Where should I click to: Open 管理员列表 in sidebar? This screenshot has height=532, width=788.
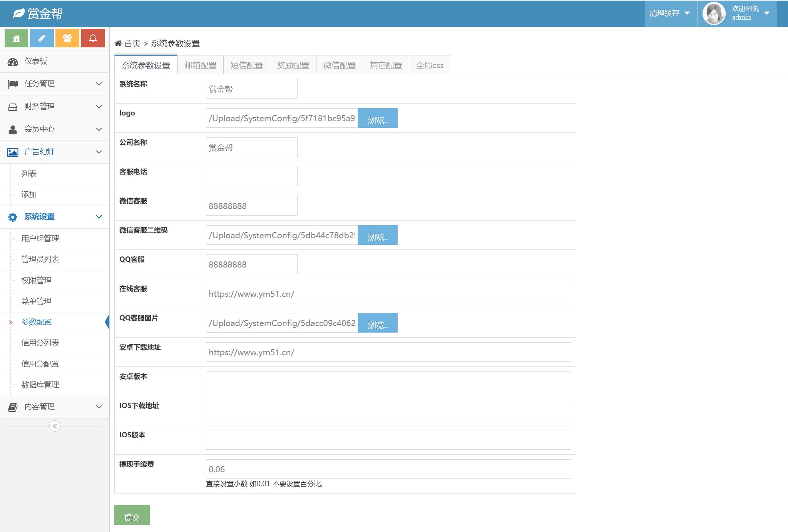pos(55,259)
